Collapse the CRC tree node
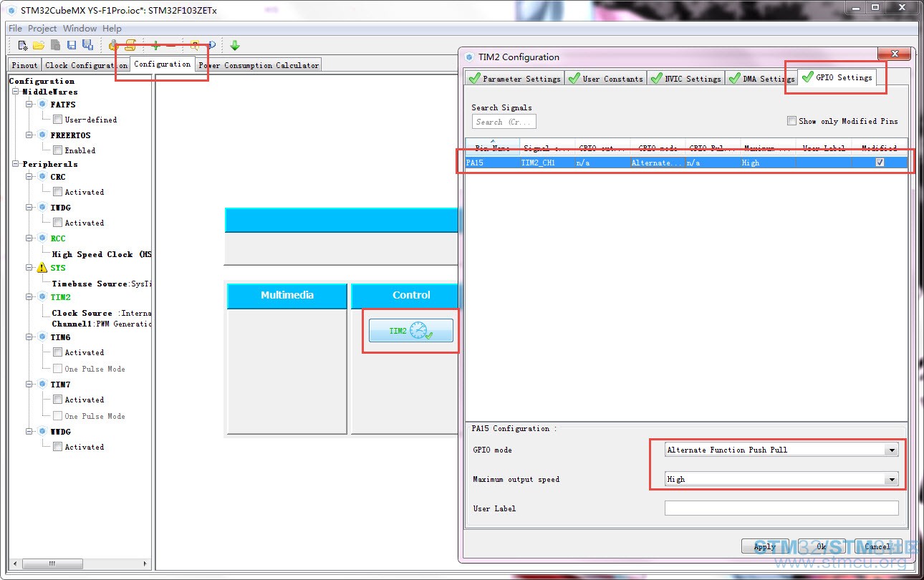 pyautogui.click(x=30, y=176)
